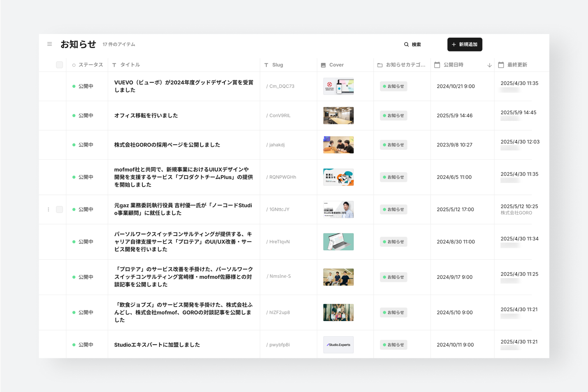This screenshot has width=588, height=392.
Task: Click the calendar icon next to 最終更新
Action: [x=501, y=65]
